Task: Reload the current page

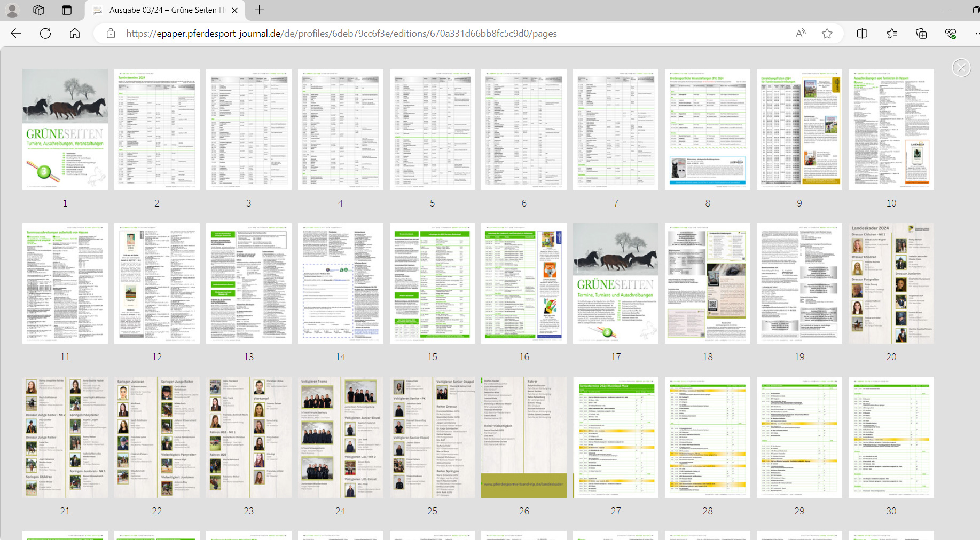Action: [x=45, y=33]
